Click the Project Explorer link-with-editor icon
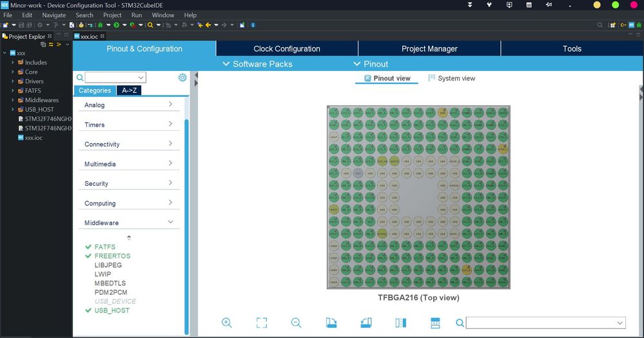Image resolution: width=644 pixels, height=338 pixels. pyautogui.click(x=51, y=45)
